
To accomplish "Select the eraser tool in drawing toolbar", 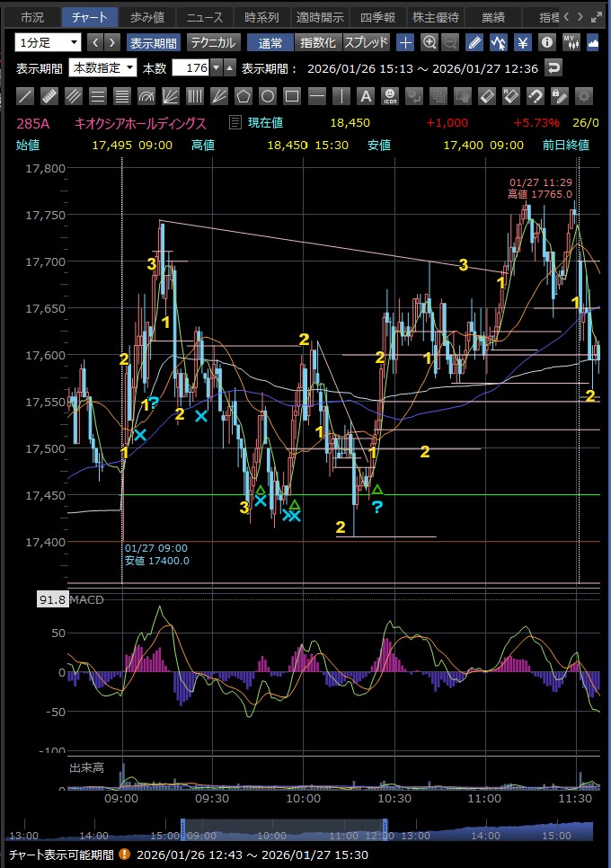I will click(x=486, y=96).
